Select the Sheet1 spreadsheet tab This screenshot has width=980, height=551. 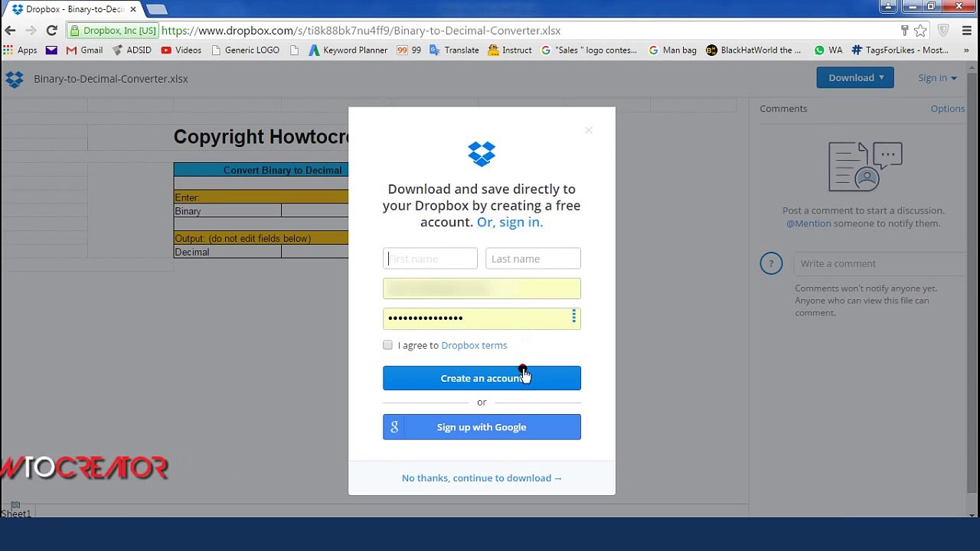tap(16, 514)
